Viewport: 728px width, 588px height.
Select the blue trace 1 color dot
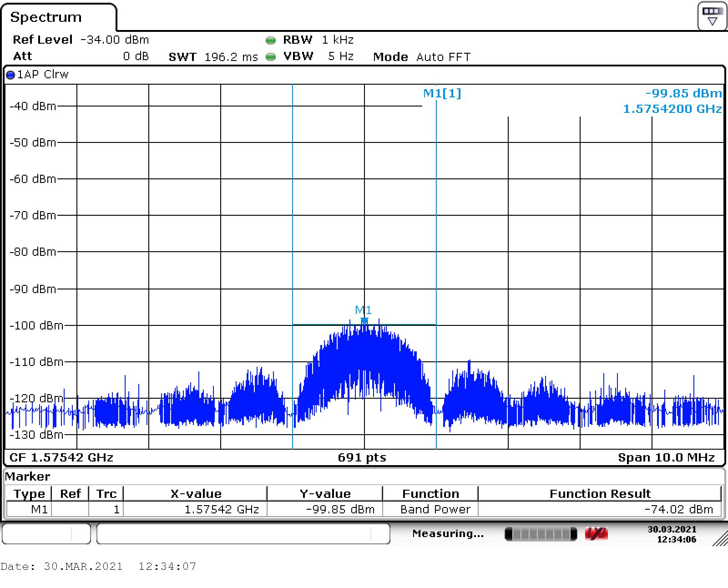10,75
